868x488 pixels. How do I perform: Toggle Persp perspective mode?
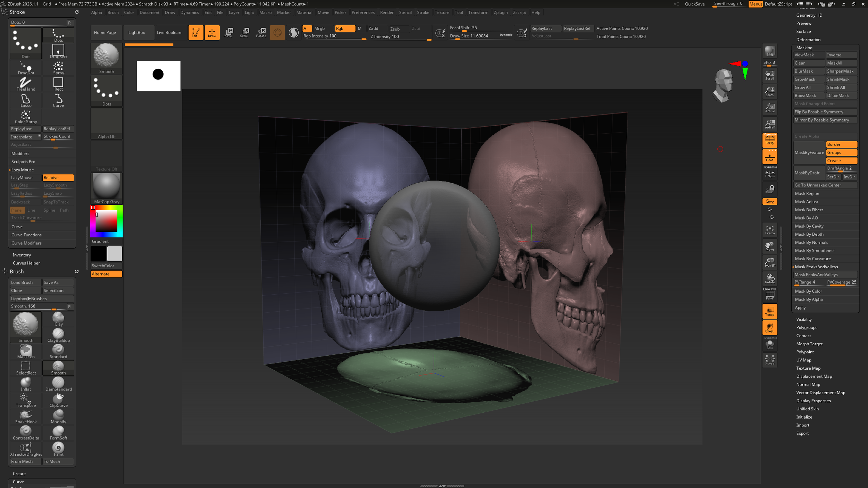[x=769, y=140]
